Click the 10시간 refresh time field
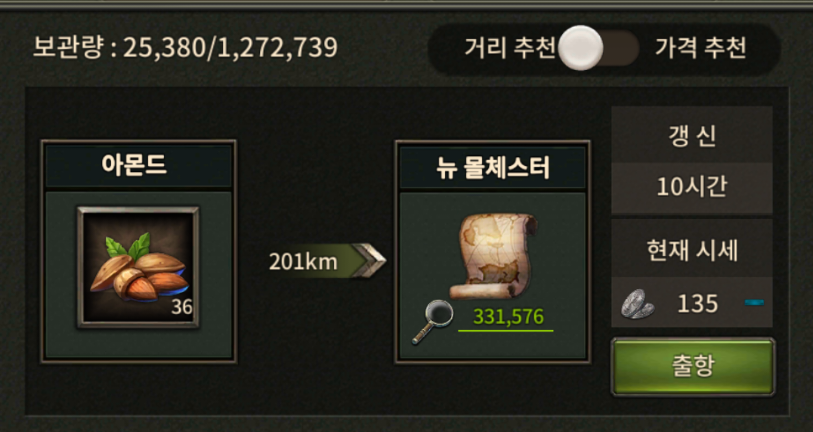Image resolution: width=813 pixels, height=432 pixels. point(692,187)
